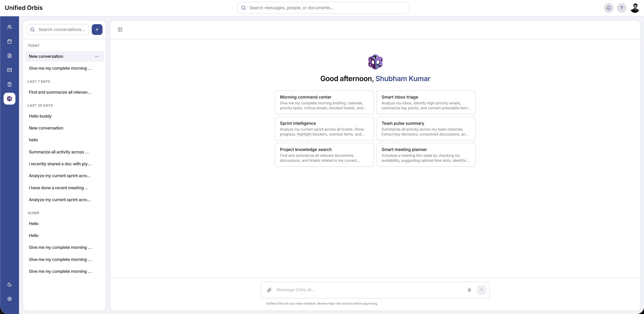Viewport: 644px width, 314px height.
Task: Click the Shubham Kumar name in greeting
Action: click(x=403, y=79)
